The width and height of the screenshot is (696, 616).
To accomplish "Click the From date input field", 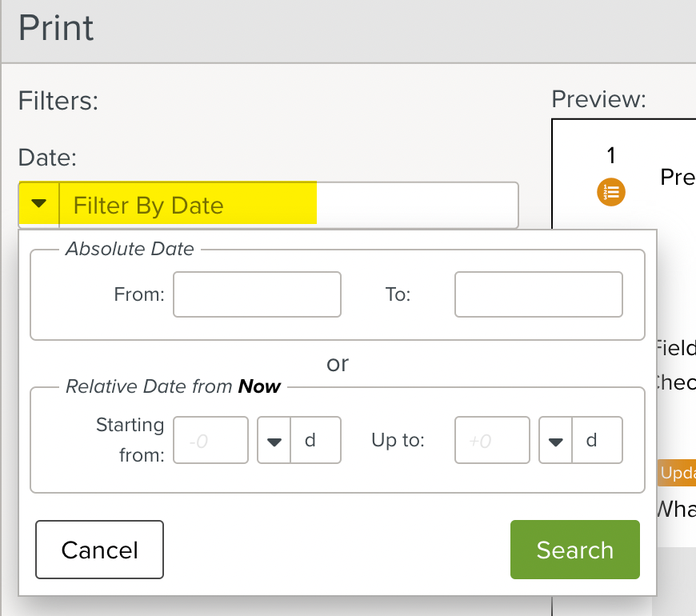I will [x=256, y=294].
